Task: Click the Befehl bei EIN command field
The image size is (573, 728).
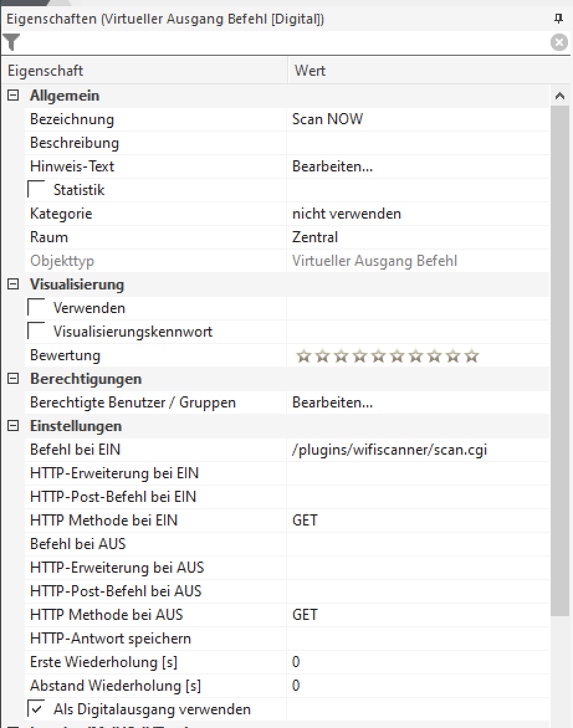Action: point(416,450)
